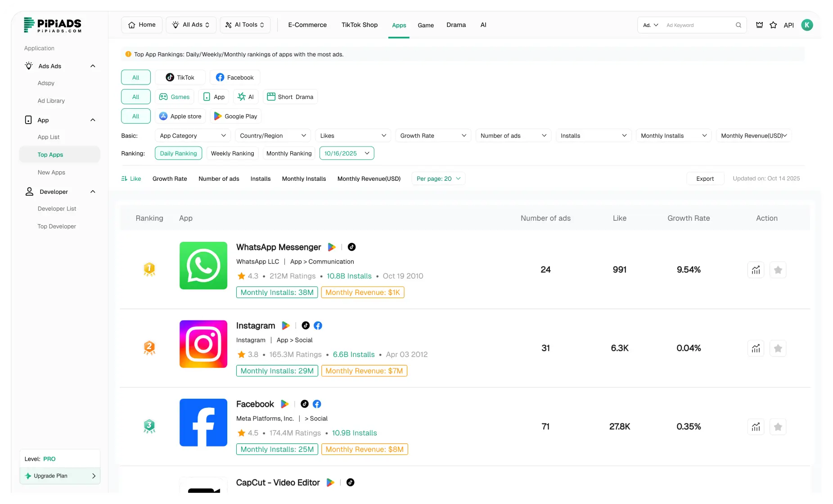This screenshot has width=833, height=504.
Task: Open the TikTok Shop menu item
Action: (x=359, y=25)
